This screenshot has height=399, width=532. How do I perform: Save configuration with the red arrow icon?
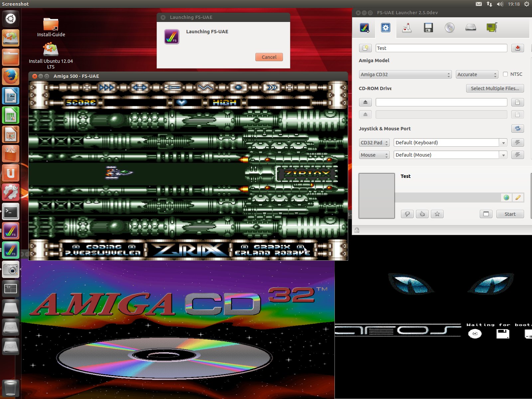pyautogui.click(x=517, y=48)
